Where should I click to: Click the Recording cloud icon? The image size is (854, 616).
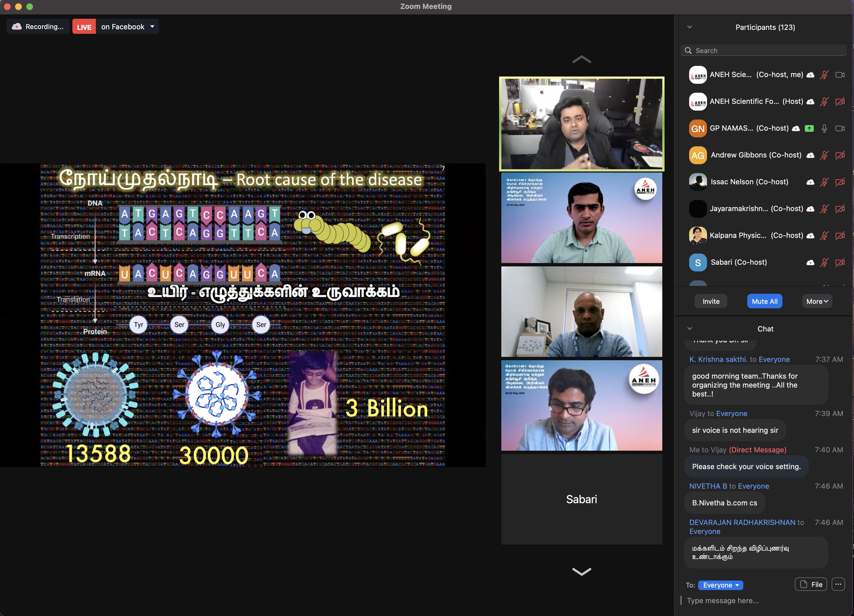coord(16,27)
